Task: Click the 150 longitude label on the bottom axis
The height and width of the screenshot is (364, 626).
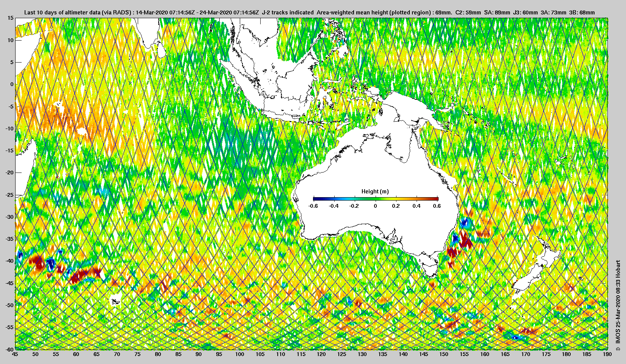Action: (444, 354)
